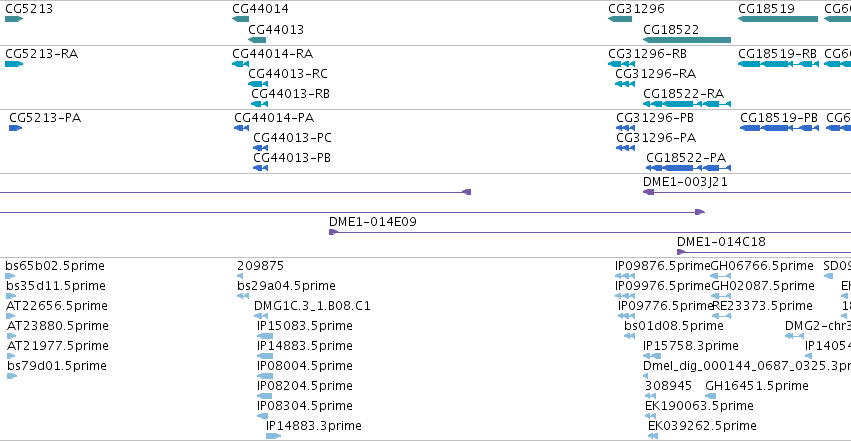
Task: Click transcript CG18519-RB
Action: [777, 54]
